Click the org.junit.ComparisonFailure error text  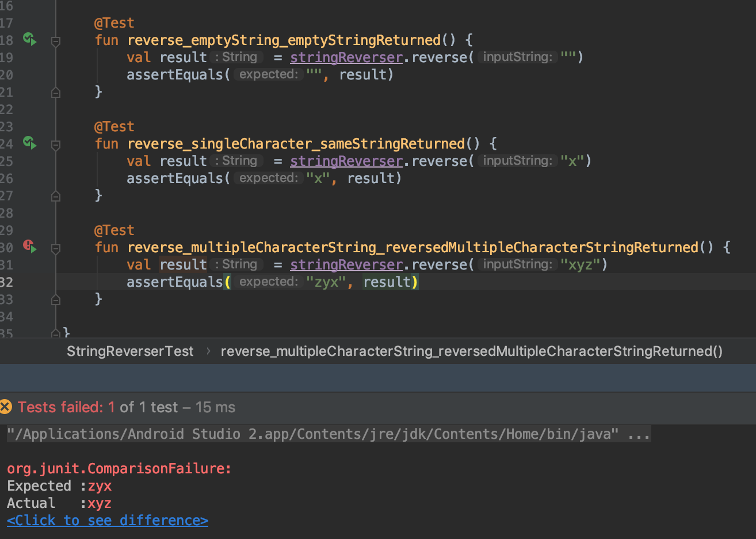tap(118, 468)
